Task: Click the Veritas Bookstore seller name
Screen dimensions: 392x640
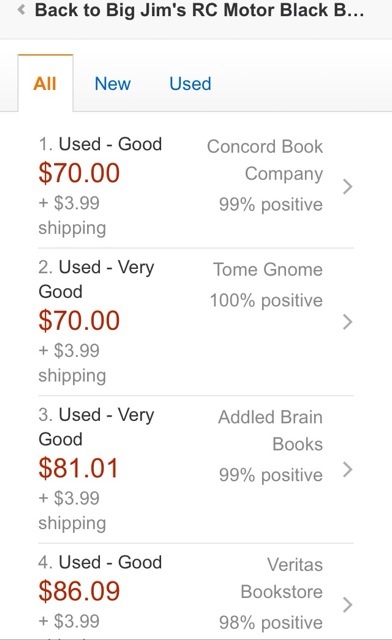Action: [282, 578]
